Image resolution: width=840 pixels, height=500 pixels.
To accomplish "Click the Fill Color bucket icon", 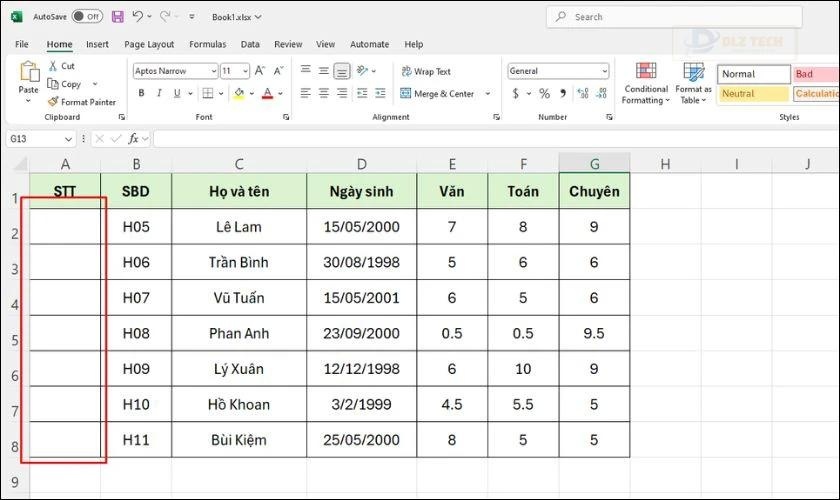I will click(239, 93).
